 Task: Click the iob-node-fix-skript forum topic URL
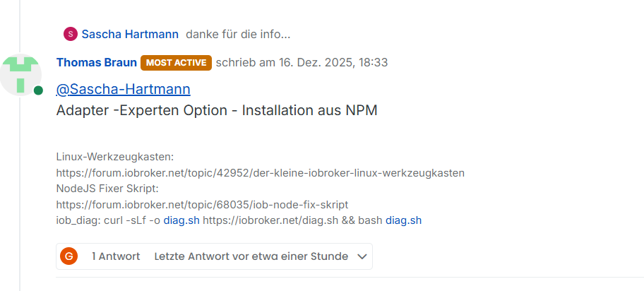(202, 204)
